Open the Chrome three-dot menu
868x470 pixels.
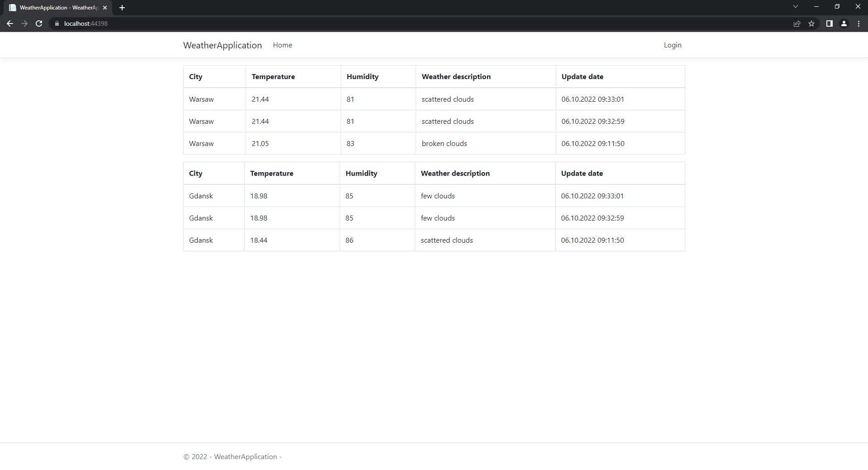pyautogui.click(x=859, y=23)
